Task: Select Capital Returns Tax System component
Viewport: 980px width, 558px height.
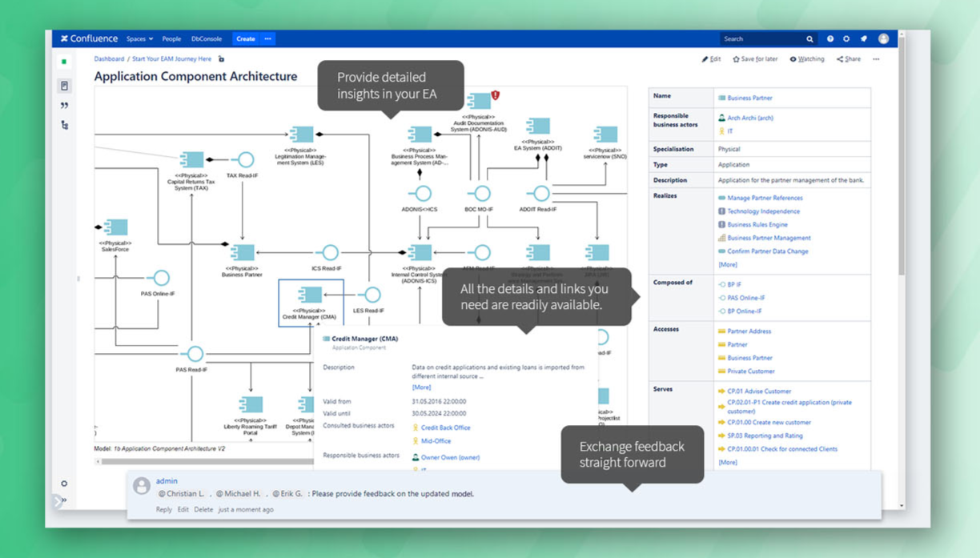Action: pyautogui.click(x=191, y=159)
